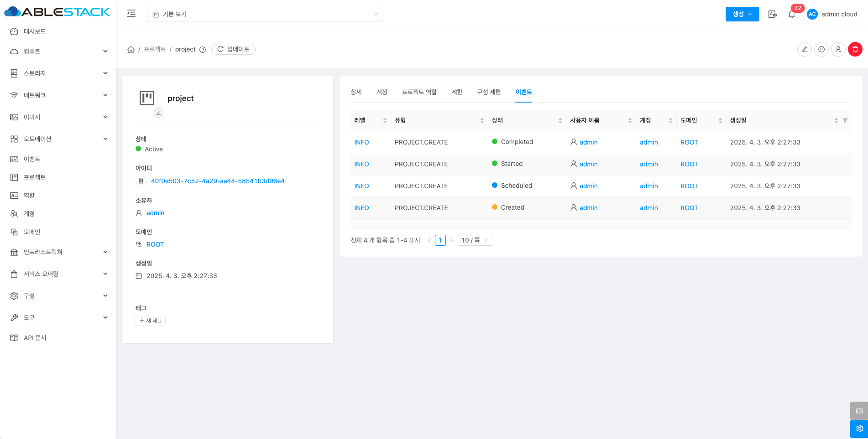Click the add account to project icon
868x439 pixels.
click(x=838, y=49)
